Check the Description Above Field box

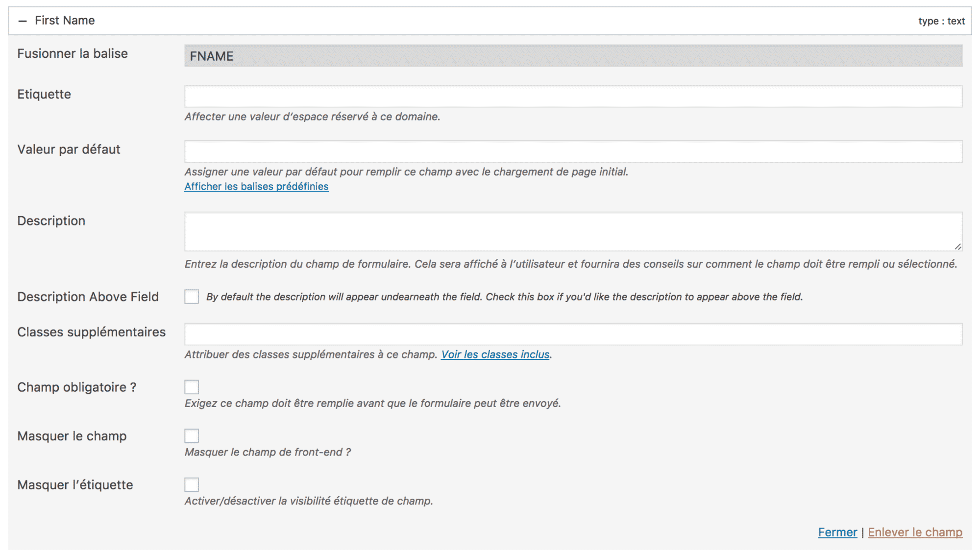192,297
